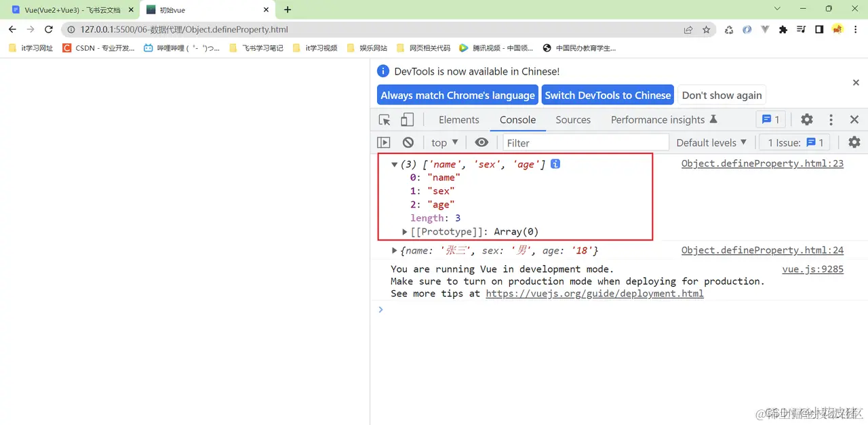Open the Default levels dropdown
Viewport: 868px width, 425px height.
pyautogui.click(x=711, y=142)
